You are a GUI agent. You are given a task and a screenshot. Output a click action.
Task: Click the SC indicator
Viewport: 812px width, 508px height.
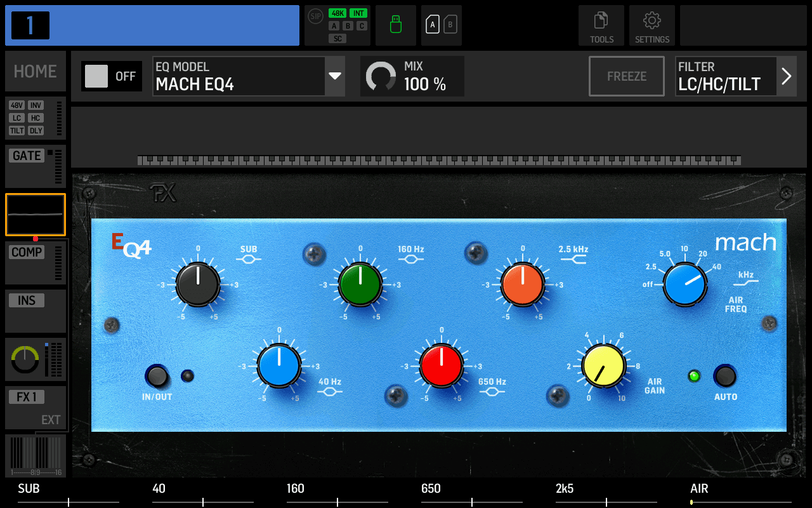[x=337, y=39]
